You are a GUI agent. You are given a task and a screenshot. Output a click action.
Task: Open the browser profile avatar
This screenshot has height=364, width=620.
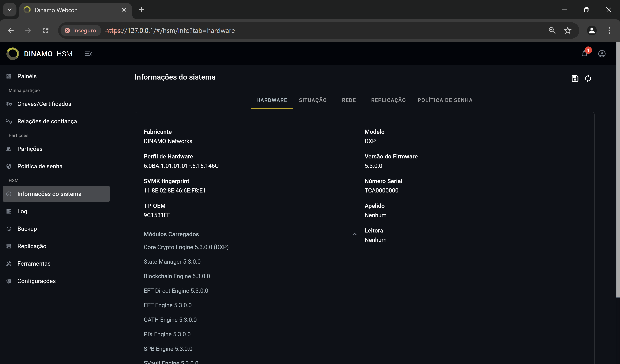(592, 30)
